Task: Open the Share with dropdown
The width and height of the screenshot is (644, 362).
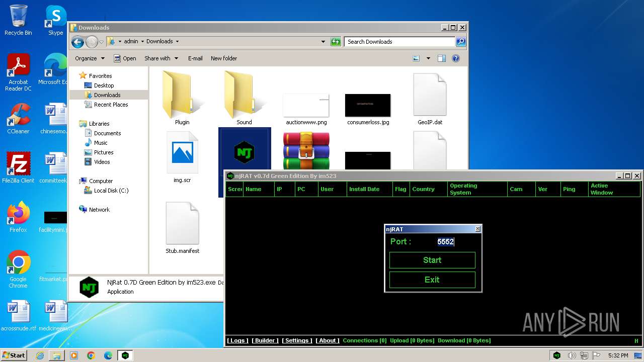Action: tap(161, 58)
